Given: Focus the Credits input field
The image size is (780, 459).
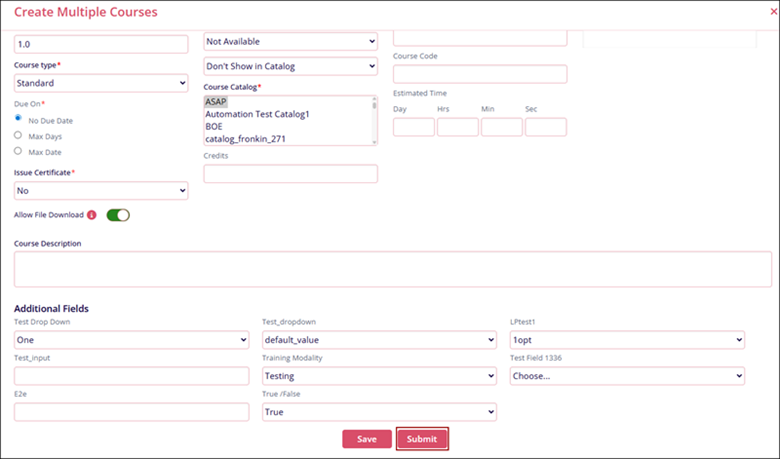Looking at the screenshot, I should click(x=290, y=174).
